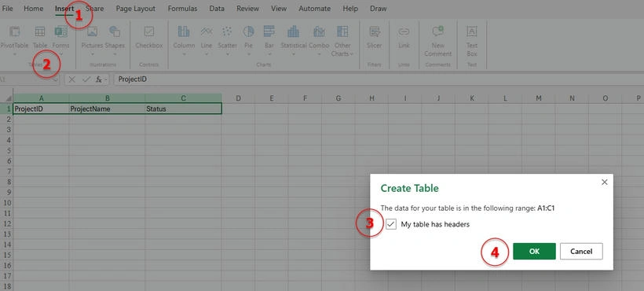Select row 12 header
The image size is (644, 291).
6,224
